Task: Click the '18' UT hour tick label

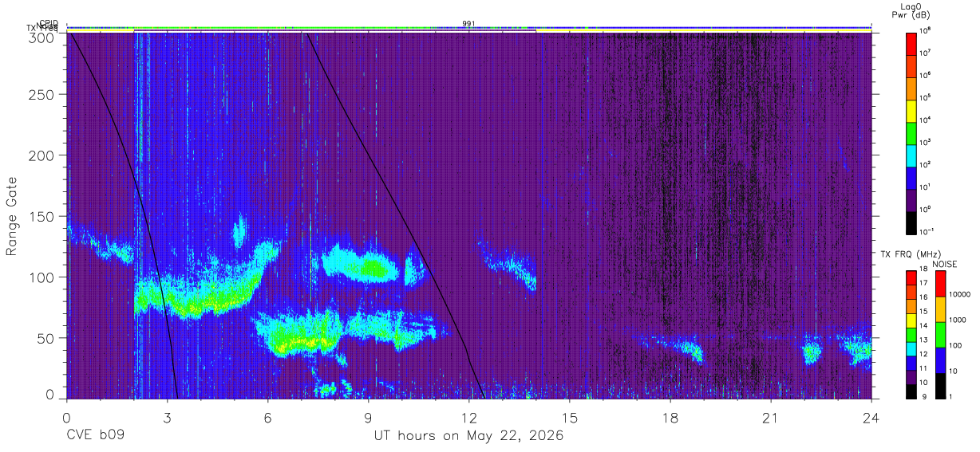Action: pos(670,417)
